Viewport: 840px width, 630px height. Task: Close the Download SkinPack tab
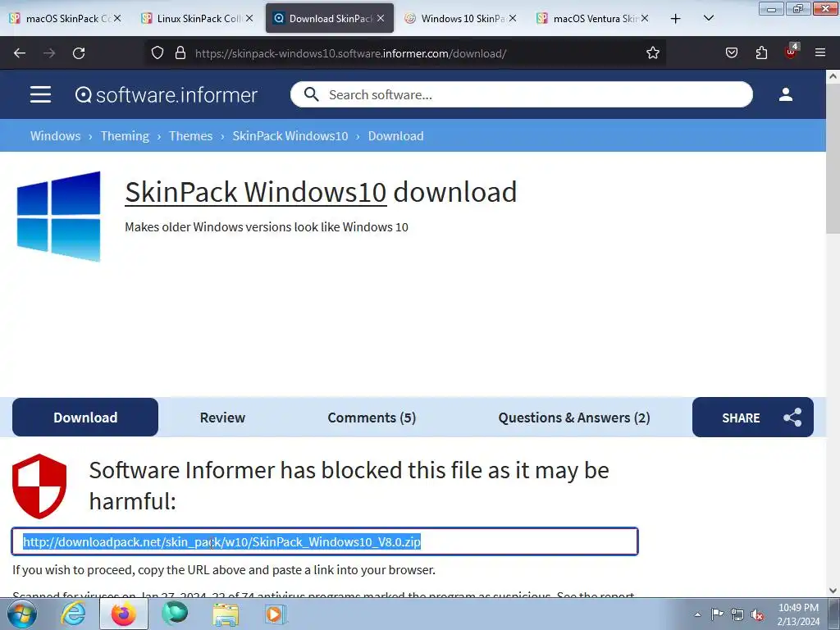pos(381,19)
